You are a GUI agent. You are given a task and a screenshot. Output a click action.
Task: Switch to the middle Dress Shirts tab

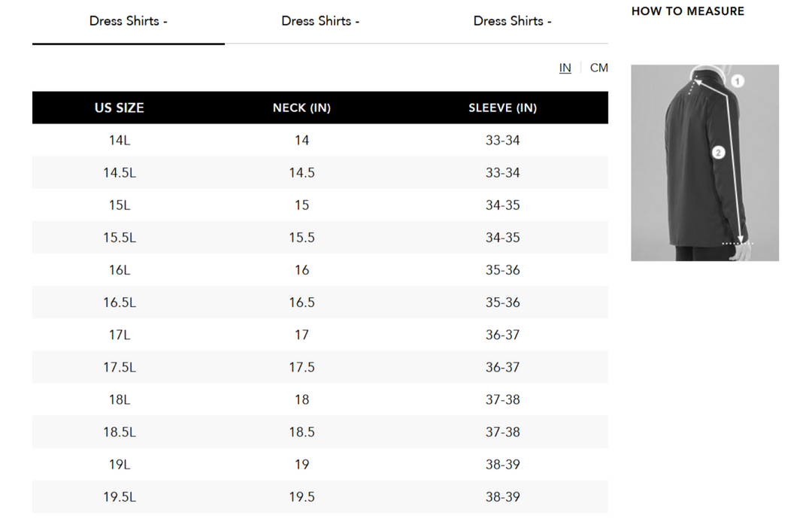pyautogui.click(x=320, y=21)
